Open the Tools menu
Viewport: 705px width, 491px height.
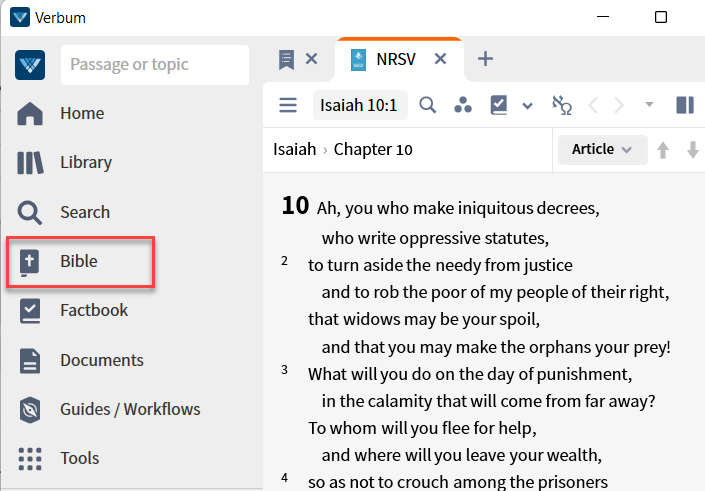click(80, 458)
